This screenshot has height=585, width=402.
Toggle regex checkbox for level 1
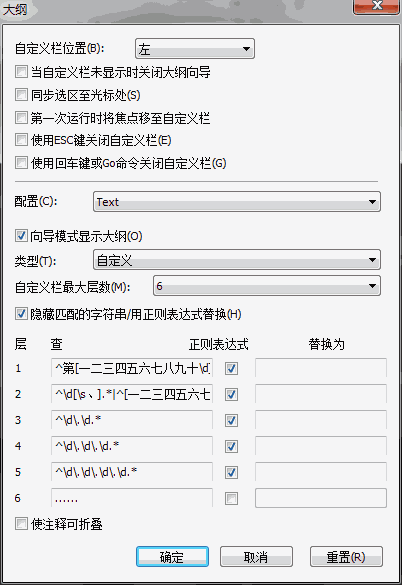(x=231, y=369)
